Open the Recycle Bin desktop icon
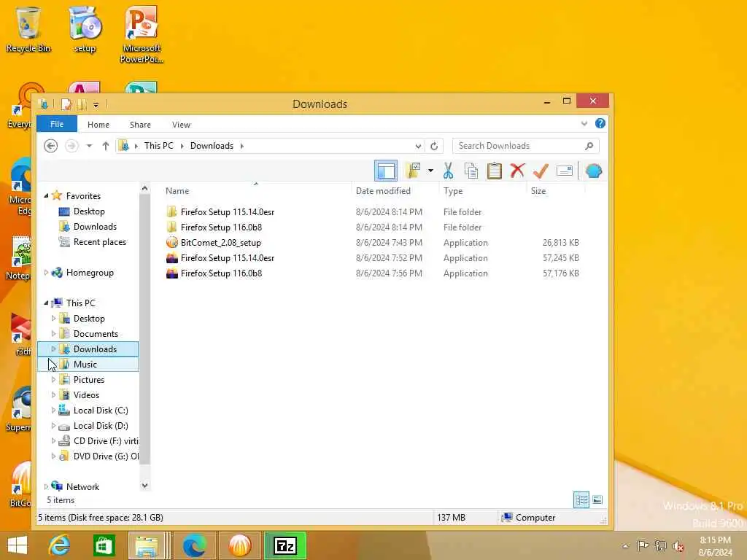Image resolution: width=747 pixels, height=560 pixels. tap(28, 29)
